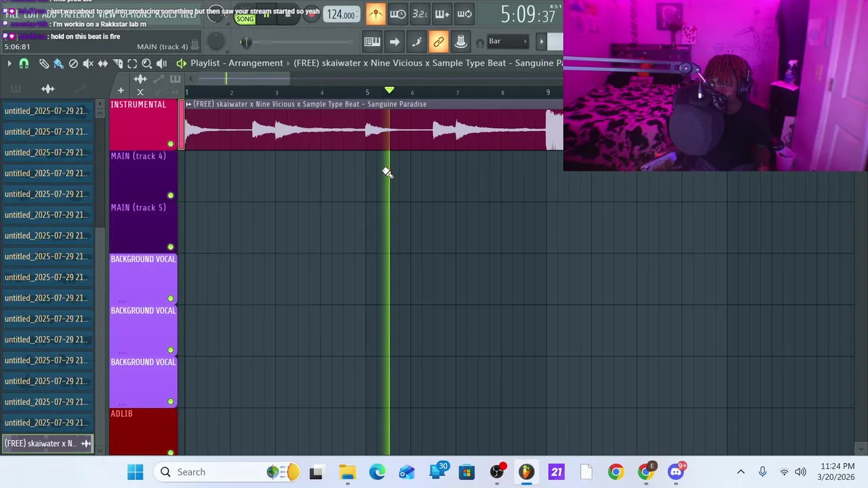Open the playlist options menu arrow

click(x=9, y=64)
